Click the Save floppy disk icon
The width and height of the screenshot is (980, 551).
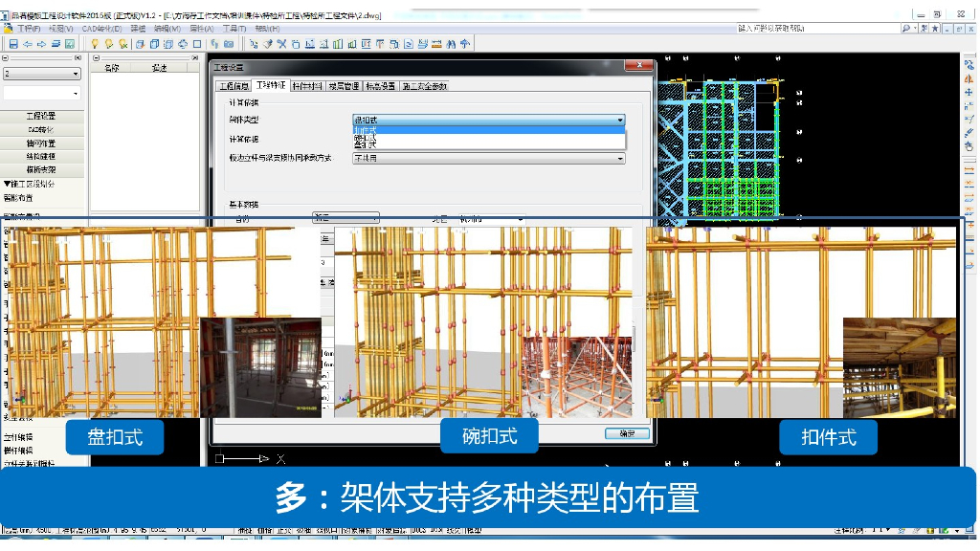(x=13, y=44)
